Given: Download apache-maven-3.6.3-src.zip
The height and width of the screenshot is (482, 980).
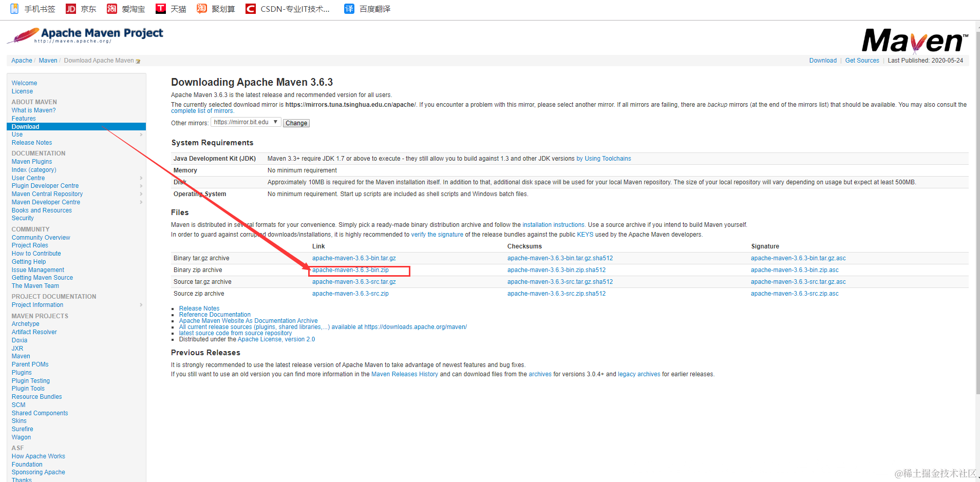Looking at the screenshot, I should (350, 294).
